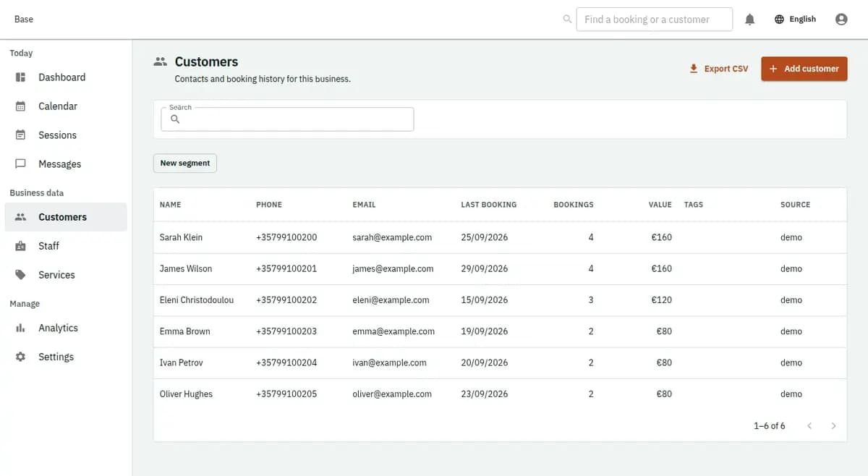The width and height of the screenshot is (868, 476).
Task: Open the Analytics bar chart icon
Action: [x=20, y=328]
